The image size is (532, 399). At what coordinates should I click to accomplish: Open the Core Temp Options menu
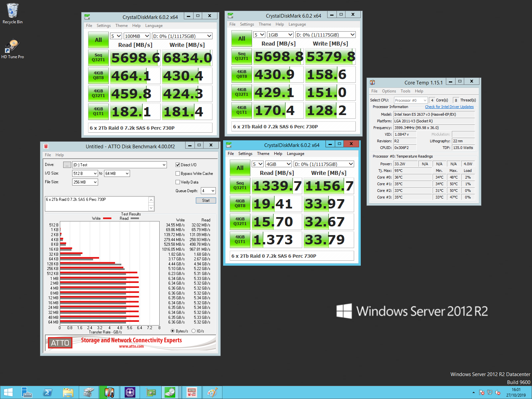point(389,91)
